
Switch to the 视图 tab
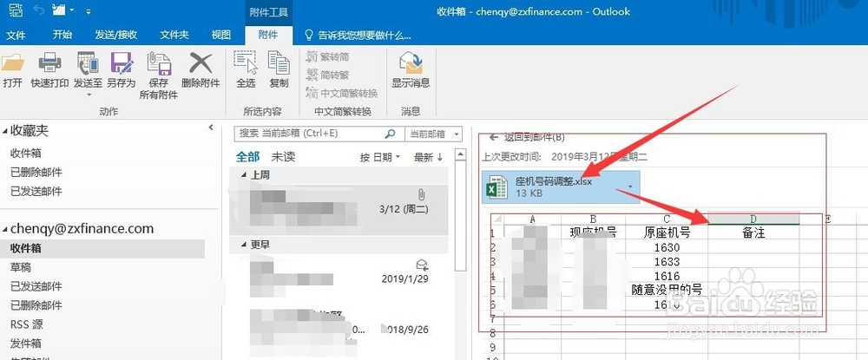pyautogui.click(x=220, y=35)
